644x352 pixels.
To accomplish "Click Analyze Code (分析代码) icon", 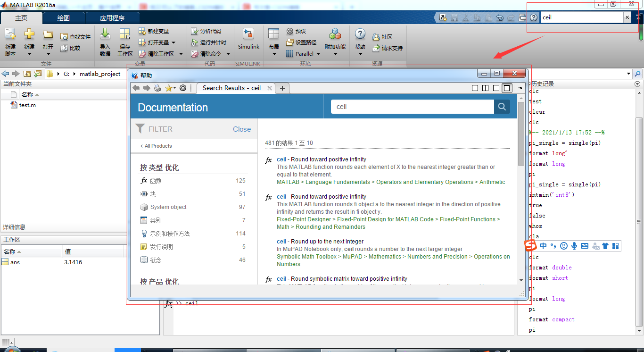I will coord(195,31).
